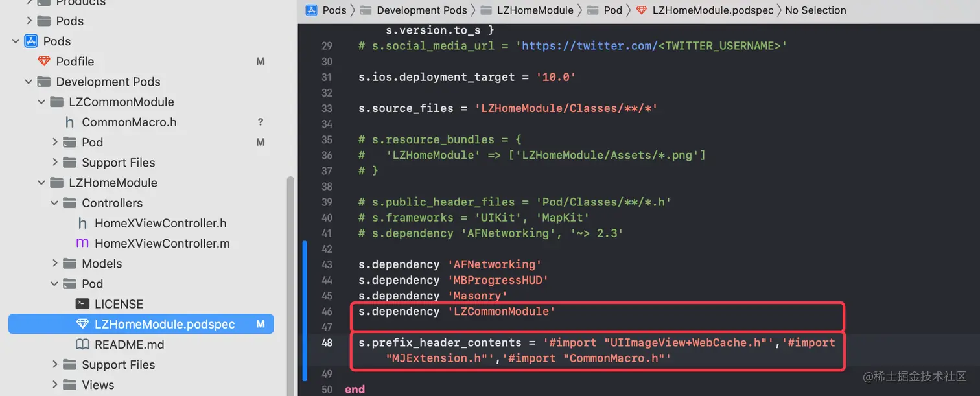Open No Selection breadcrumb menu
The image size is (980, 396).
click(x=815, y=10)
